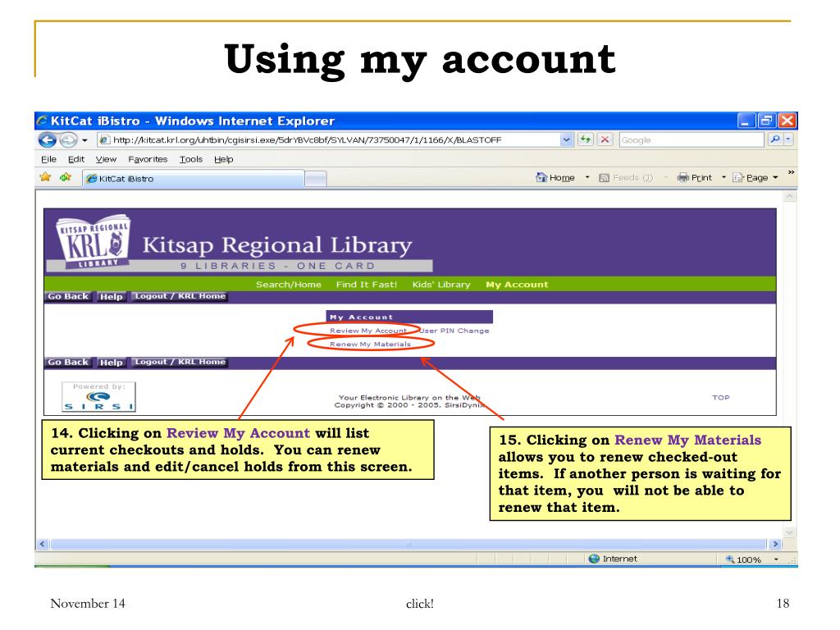This screenshot has height=630, width=840.
Task: Open the Tools menu
Action: pos(190,159)
